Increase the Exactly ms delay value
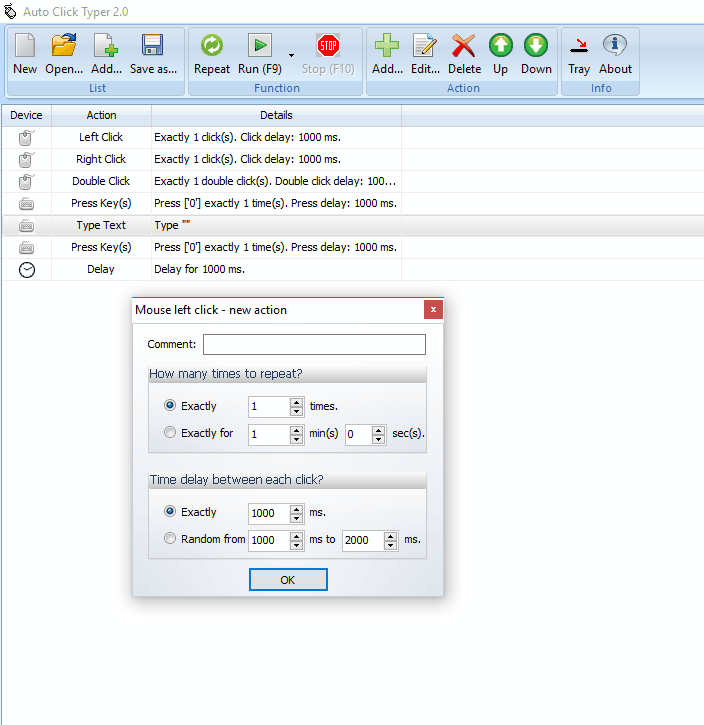 297,509
